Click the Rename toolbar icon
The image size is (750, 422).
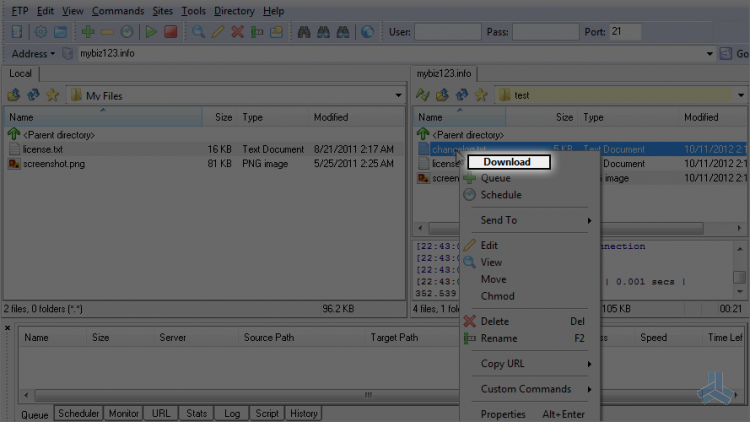pyautogui.click(x=257, y=32)
